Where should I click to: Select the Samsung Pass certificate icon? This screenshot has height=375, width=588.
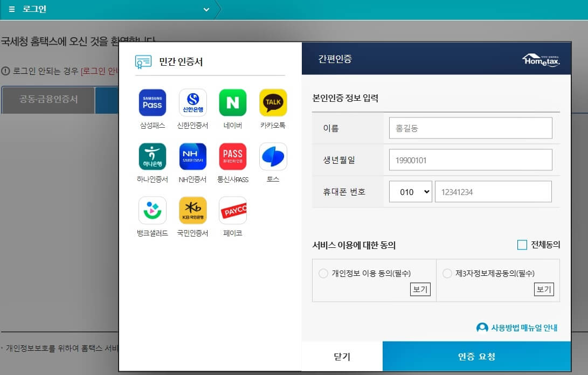pyautogui.click(x=152, y=102)
